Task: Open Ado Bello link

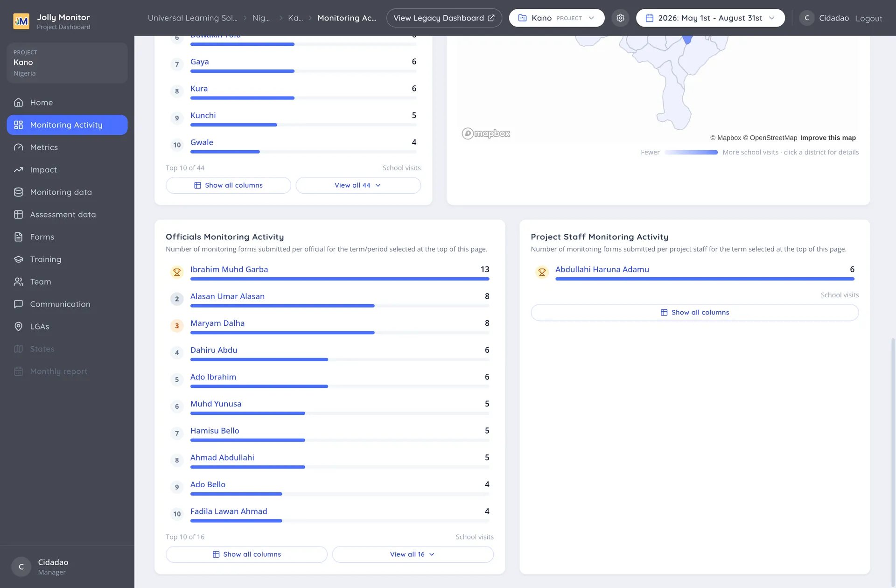Action: pos(208,484)
